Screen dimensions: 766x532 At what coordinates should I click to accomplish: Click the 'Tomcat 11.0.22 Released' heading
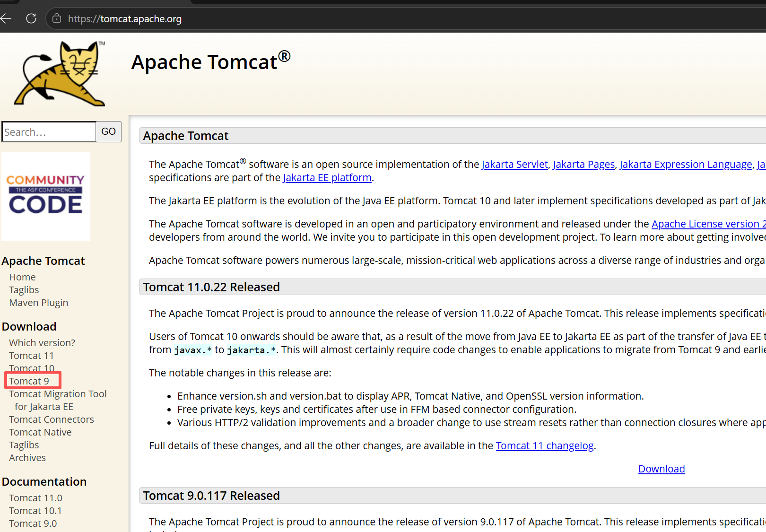[211, 287]
